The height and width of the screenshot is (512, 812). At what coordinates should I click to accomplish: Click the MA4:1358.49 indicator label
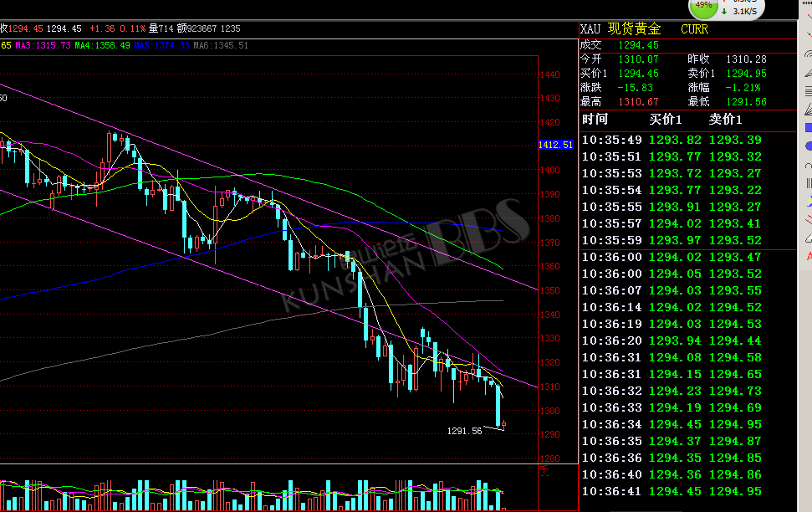tap(103, 46)
